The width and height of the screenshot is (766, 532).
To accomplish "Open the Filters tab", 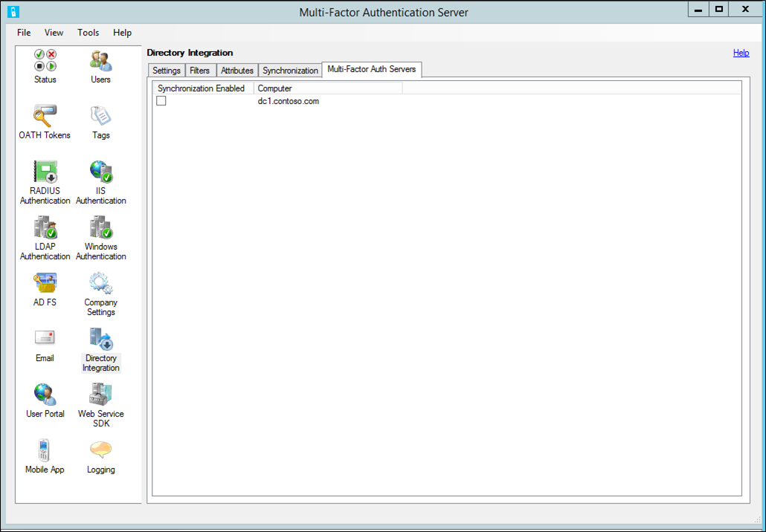I will (x=200, y=70).
